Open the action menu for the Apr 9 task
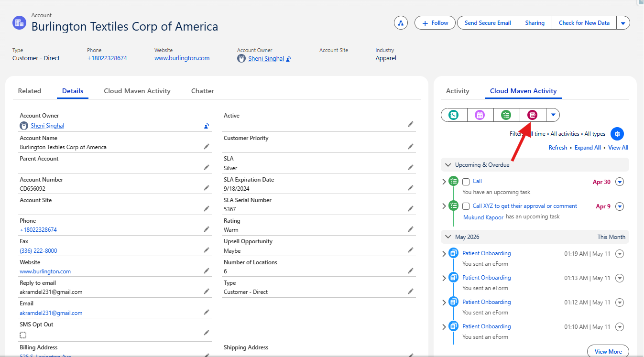The height and width of the screenshot is (357, 644). click(x=620, y=206)
